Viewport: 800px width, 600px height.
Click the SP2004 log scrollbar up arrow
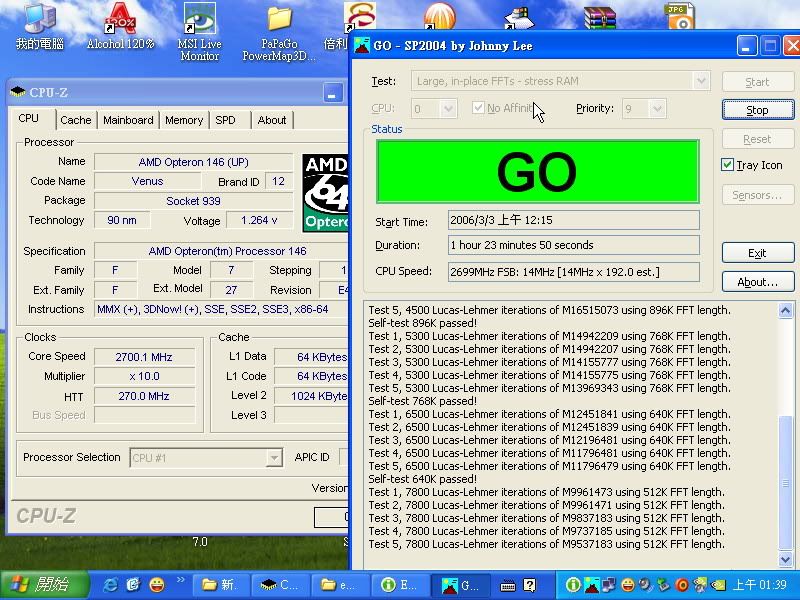[786, 310]
